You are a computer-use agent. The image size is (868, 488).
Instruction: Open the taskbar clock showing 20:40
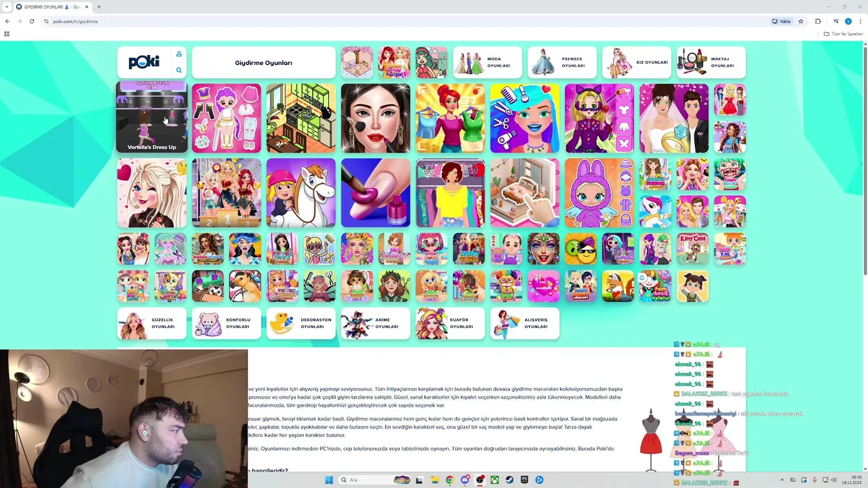point(850,480)
